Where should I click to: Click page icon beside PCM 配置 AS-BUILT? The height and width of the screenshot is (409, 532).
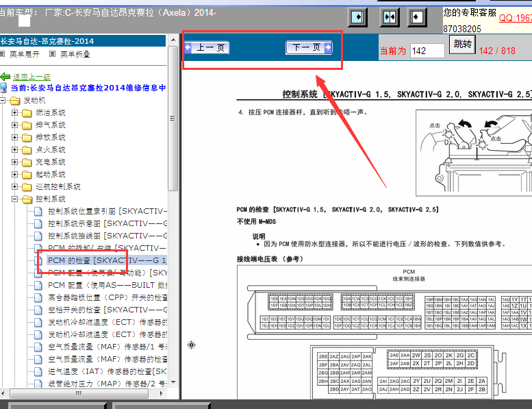(x=38, y=285)
